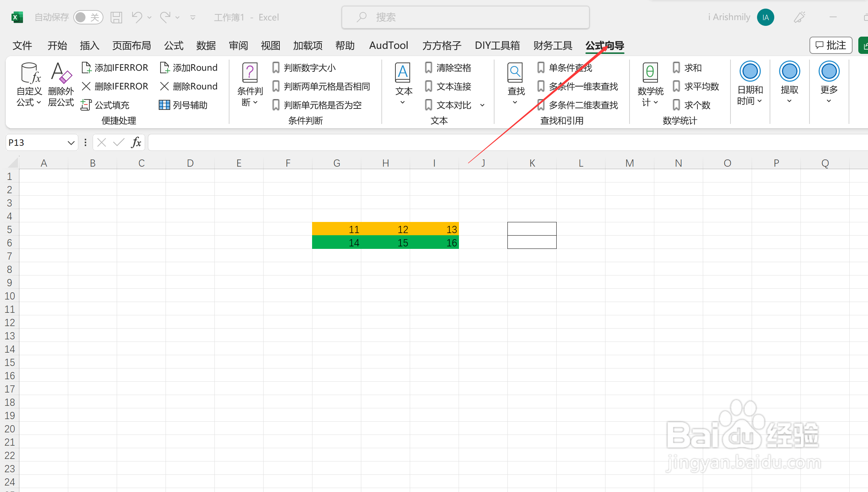Click 添加Round
The width and height of the screenshot is (868, 492).
(x=189, y=68)
